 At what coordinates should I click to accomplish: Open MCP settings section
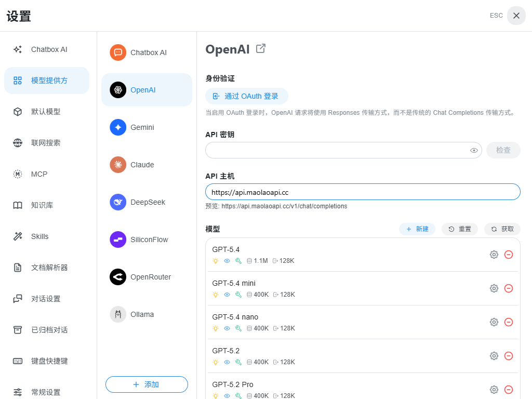pos(46,174)
